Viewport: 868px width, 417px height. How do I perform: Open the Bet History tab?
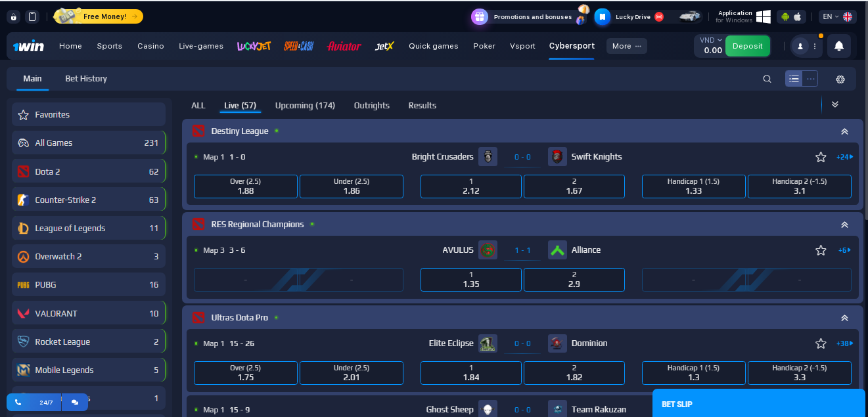click(x=86, y=79)
